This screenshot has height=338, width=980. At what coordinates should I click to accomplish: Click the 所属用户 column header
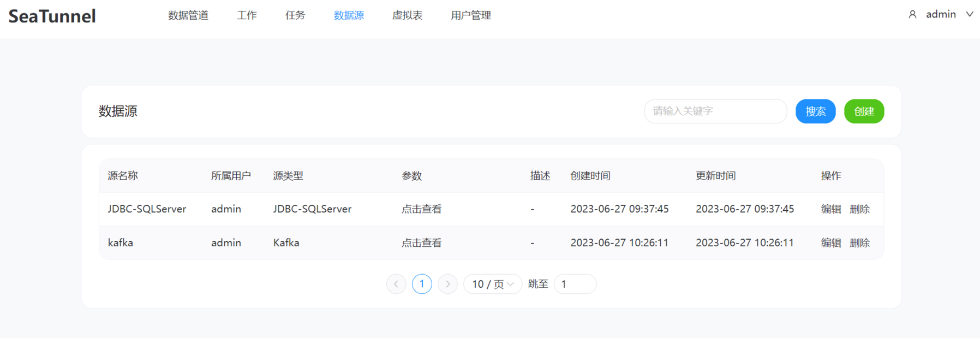point(231,176)
